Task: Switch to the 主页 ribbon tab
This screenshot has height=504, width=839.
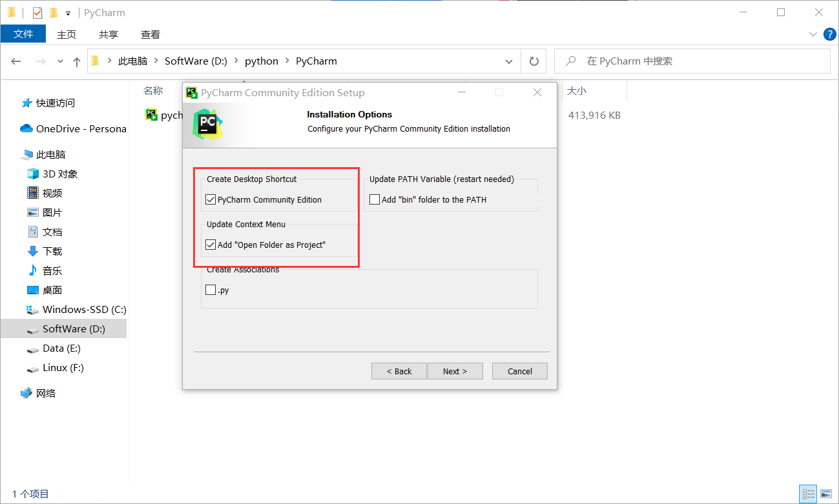Action: 67,34
